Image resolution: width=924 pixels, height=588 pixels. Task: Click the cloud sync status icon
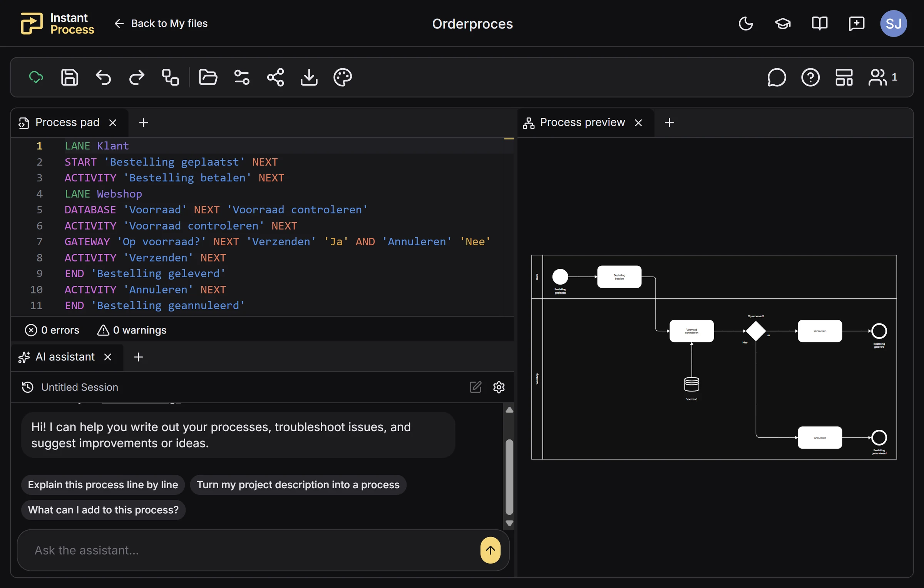pyautogui.click(x=36, y=77)
